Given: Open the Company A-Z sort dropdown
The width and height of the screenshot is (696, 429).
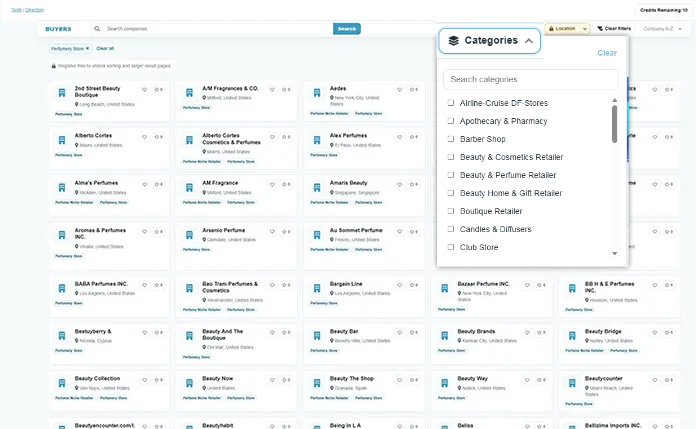Looking at the screenshot, I should pos(662,28).
